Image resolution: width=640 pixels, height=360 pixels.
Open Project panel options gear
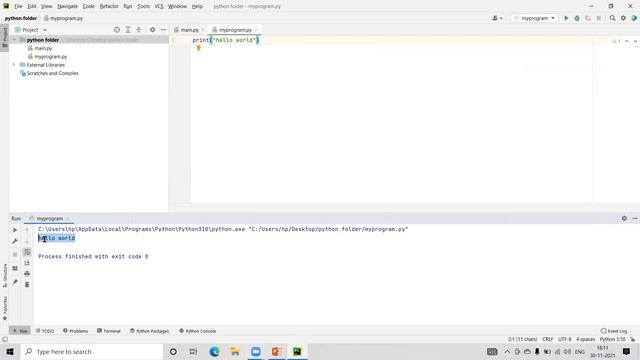[152, 30]
